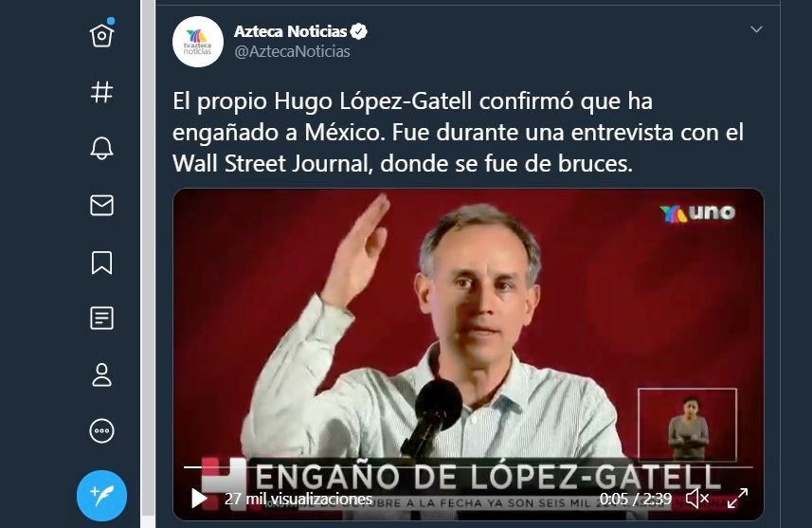Open the More options circle icon
Viewport: 812px width, 528px height.
point(102,430)
